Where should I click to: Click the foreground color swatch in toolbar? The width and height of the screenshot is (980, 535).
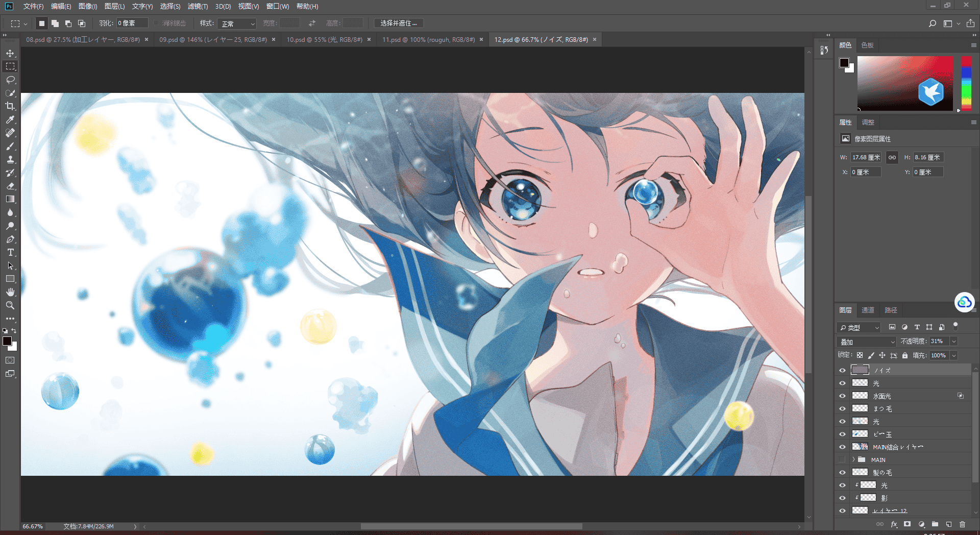coord(7,341)
